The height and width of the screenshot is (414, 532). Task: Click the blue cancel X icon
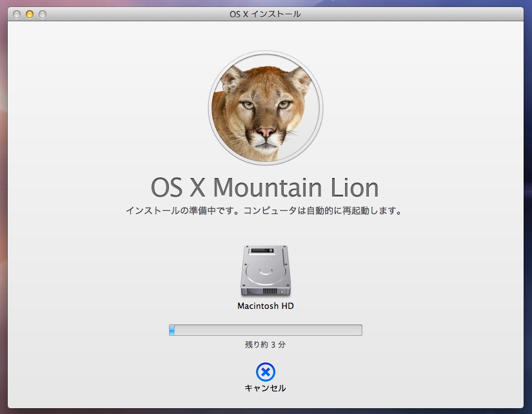click(x=265, y=372)
